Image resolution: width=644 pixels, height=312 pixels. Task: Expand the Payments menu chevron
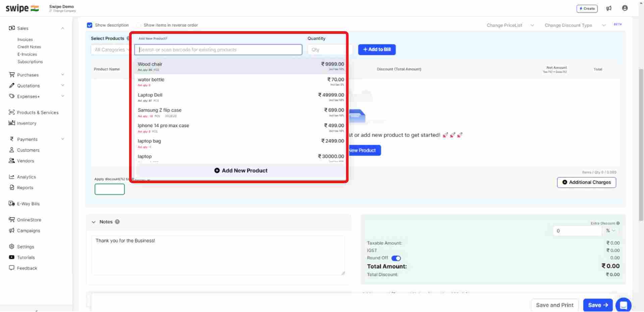tap(63, 139)
